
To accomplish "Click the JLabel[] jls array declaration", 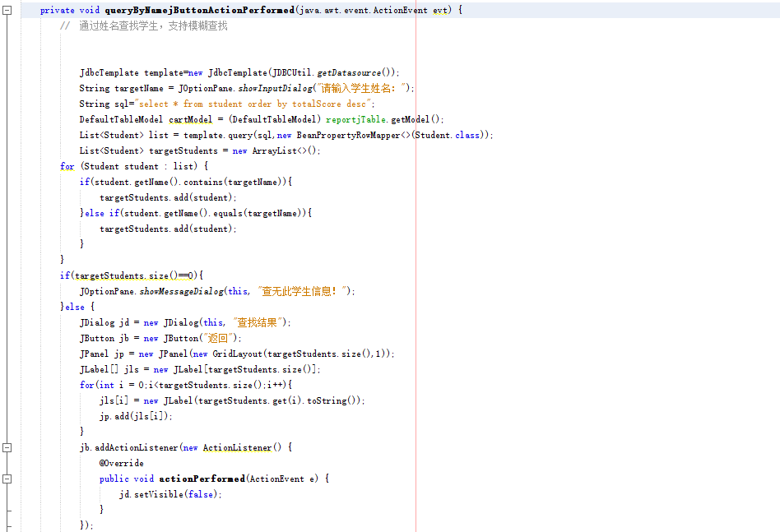I will pyautogui.click(x=200, y=369).
